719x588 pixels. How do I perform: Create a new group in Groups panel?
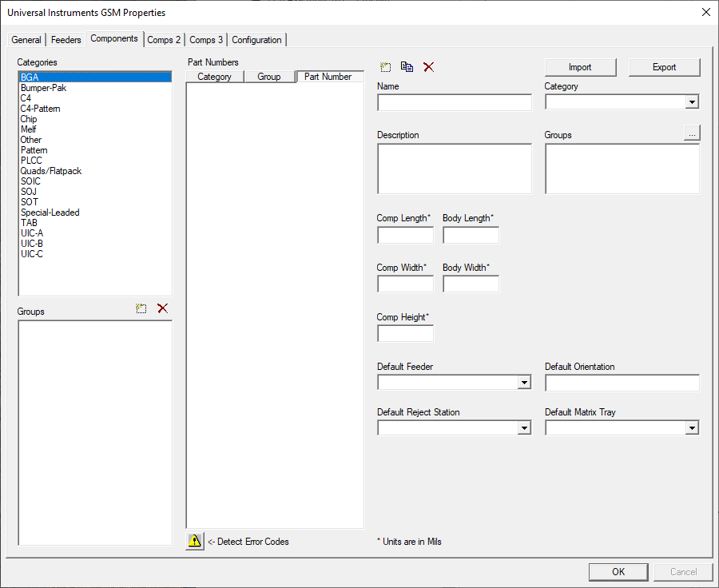tap(141, 308)
